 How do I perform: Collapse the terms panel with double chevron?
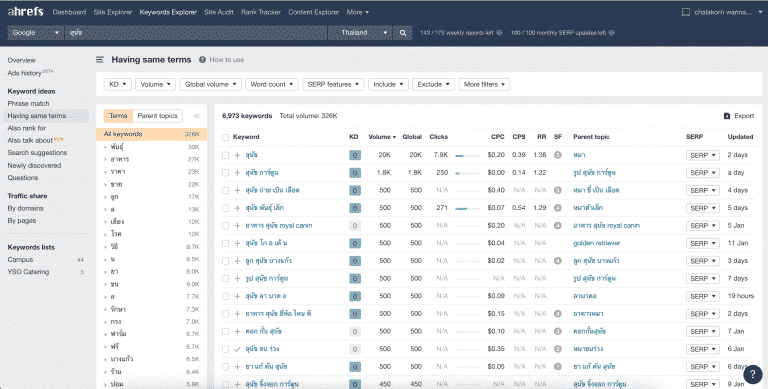tap(196, 116)
